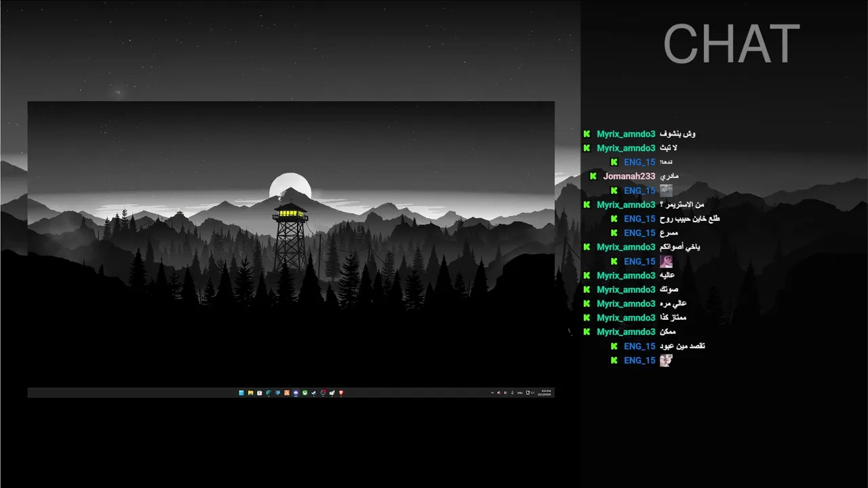Select the chat message 'ممكن'
The width and height of the screenshot is (868, 488).
click(x=667, y=331)
